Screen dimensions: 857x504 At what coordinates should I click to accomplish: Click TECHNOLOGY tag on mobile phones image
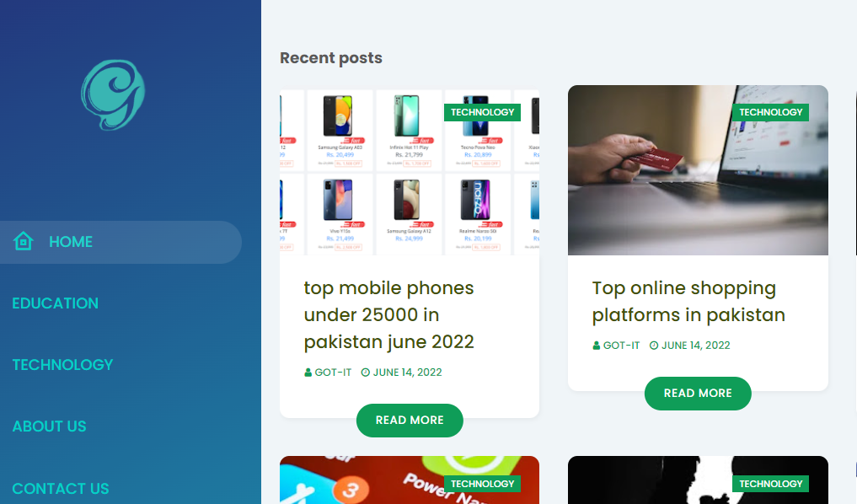tap(483, 112)
